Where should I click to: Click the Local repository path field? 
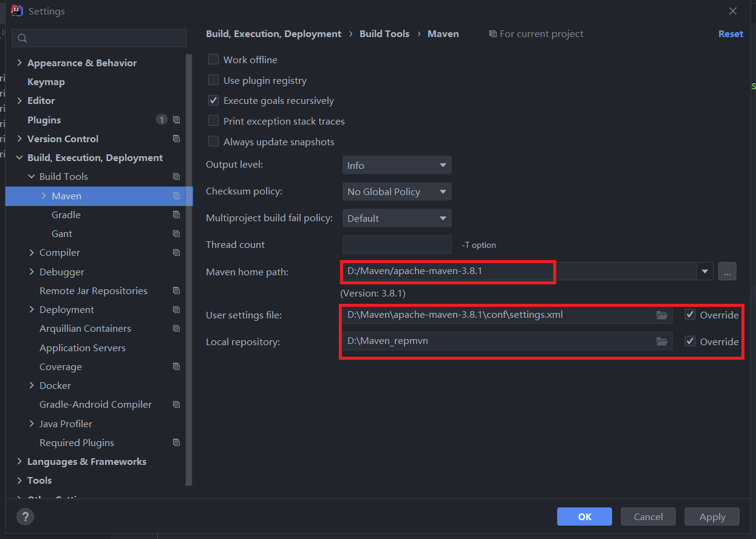coord(507,342)
